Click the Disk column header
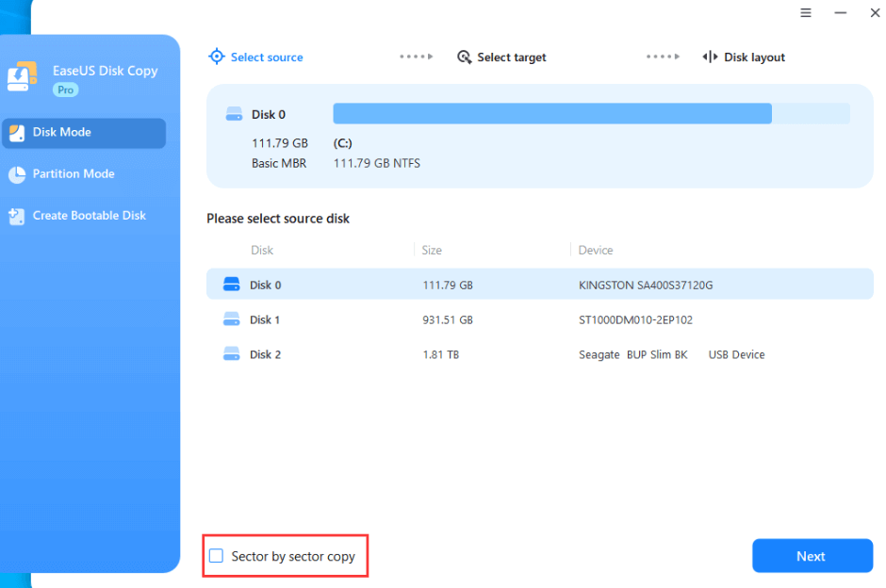 262,251
